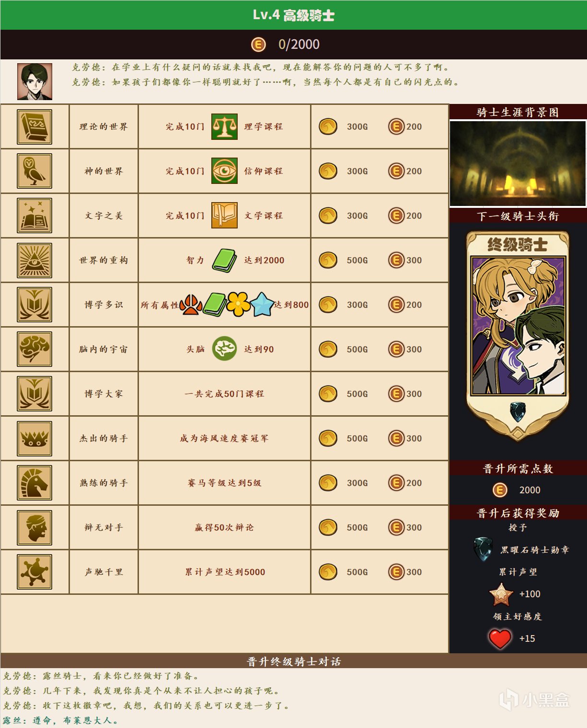This screenshot has height=728, width=587.
Task: Click the 终级骑士 title card
Action: [518, 335]
